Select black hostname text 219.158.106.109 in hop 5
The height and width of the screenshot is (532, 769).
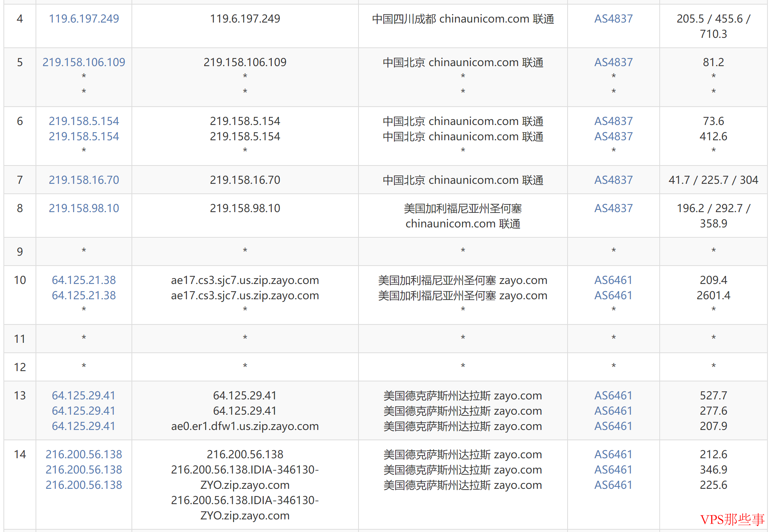(x=245, y=62)
